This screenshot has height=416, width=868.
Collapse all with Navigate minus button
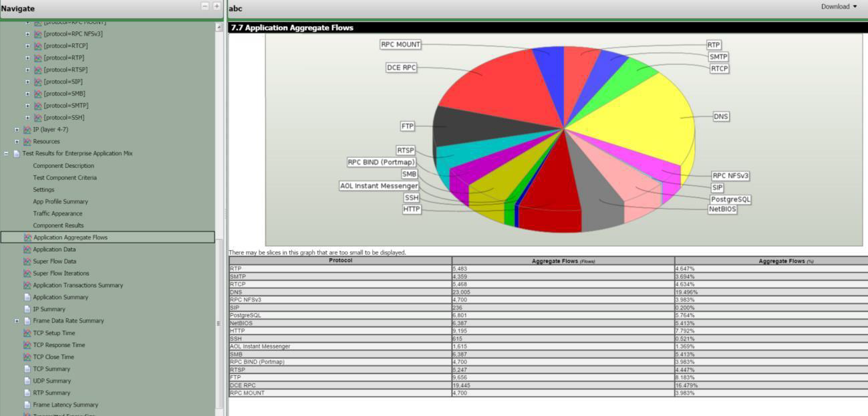[205, 6]
